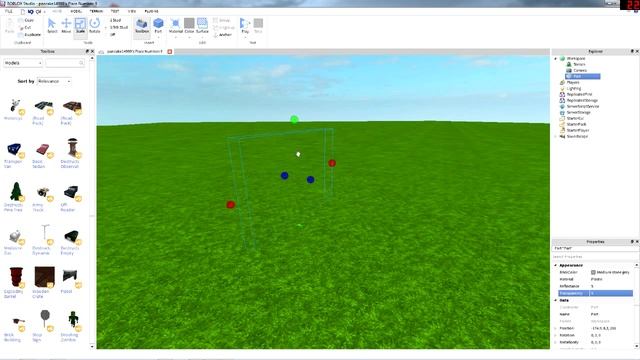This screenshot has height=360, width=640.
Task: Collapse the Workspace tree node
Action: (556, 58)
